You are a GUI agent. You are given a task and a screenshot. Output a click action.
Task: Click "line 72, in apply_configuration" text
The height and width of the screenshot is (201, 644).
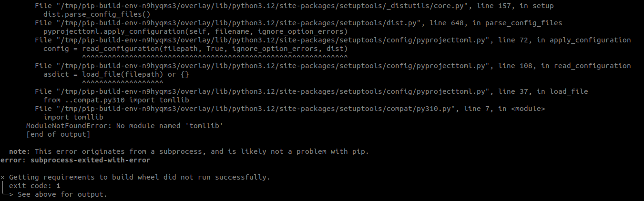click(x=569, y=40)
